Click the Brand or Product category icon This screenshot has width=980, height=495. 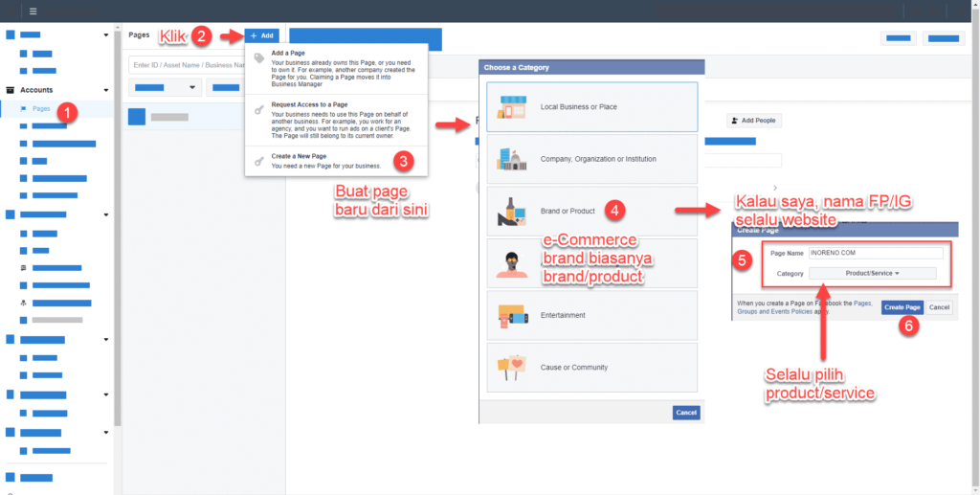[x=511, y=211]
